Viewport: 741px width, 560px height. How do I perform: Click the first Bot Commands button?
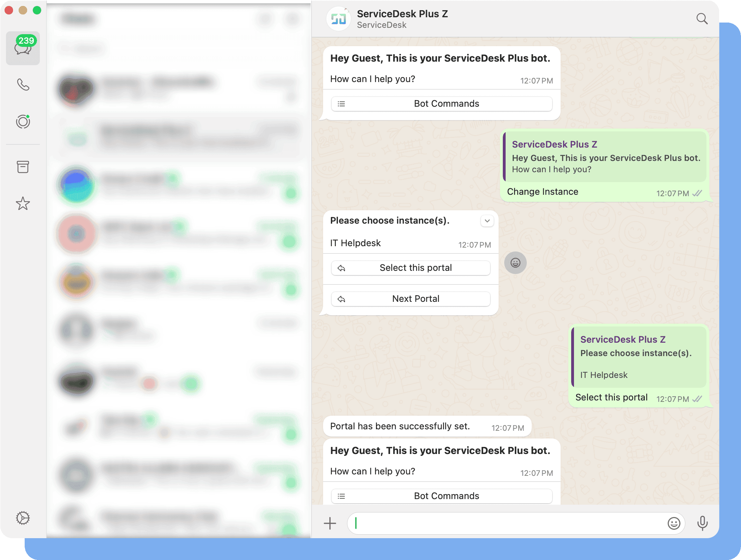point(441,104)
